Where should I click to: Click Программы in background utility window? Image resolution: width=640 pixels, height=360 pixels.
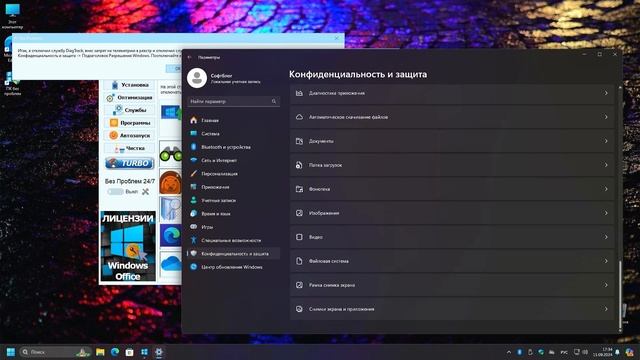pyautogui.click(x=129, y=123)
